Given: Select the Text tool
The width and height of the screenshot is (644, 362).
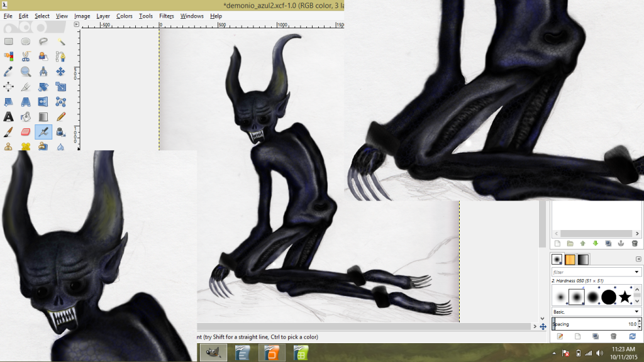Looking at the screenshot, I should pyautogui.click(x=8, y=117).
